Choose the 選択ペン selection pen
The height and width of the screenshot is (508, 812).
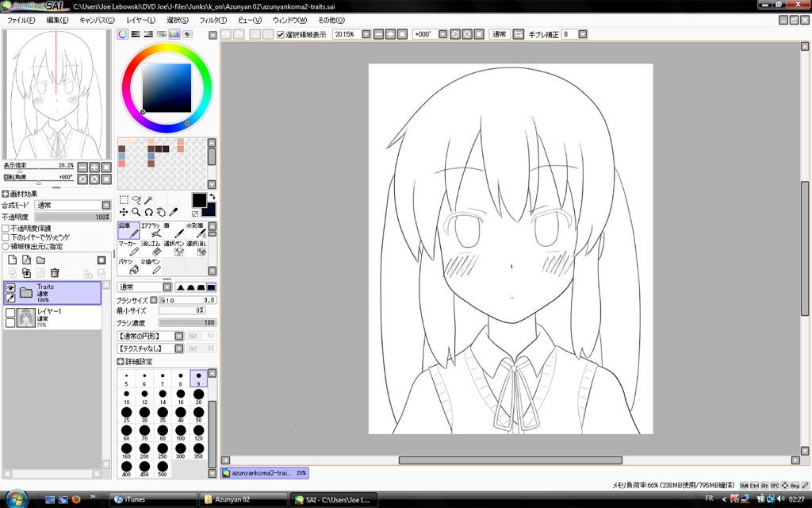pyautogui.click(x=174, y=248)
